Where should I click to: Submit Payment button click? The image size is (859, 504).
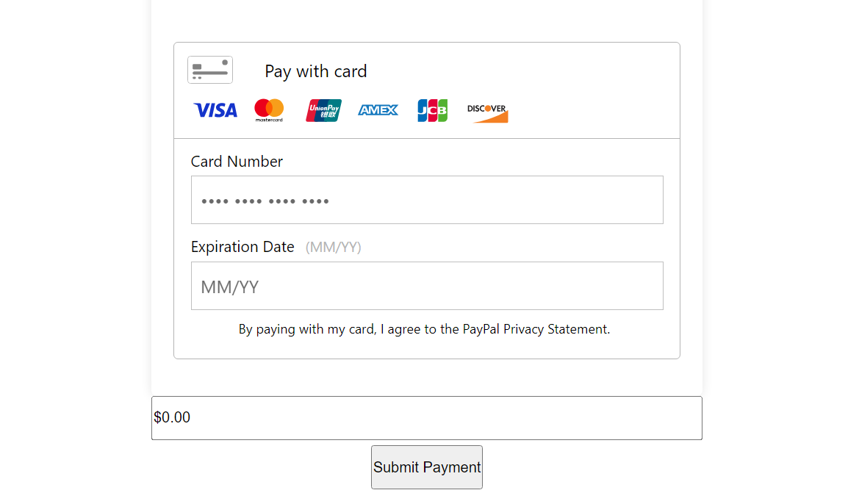click(x=427, y=467)
